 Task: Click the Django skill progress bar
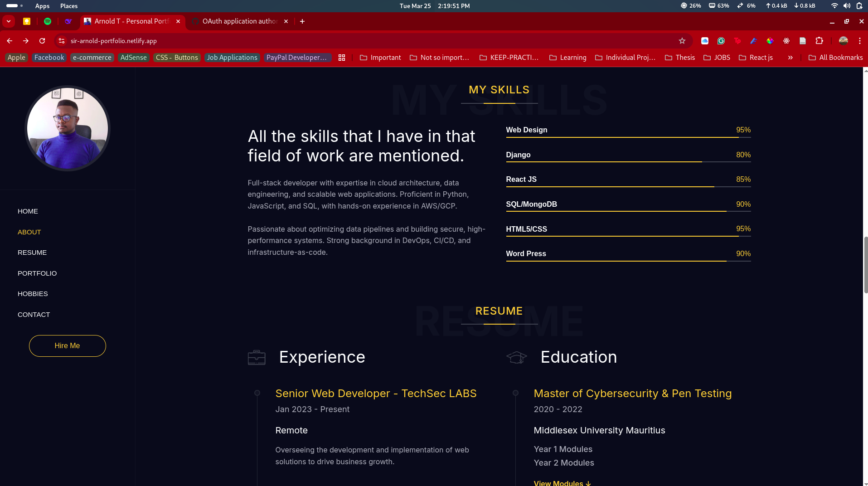628,161
